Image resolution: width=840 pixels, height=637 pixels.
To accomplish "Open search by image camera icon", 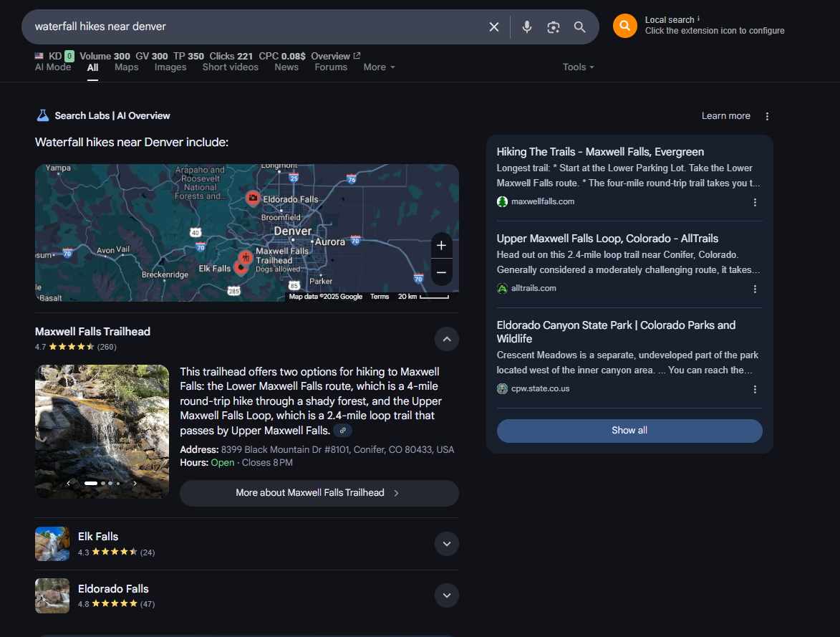I will pos(554,27).
